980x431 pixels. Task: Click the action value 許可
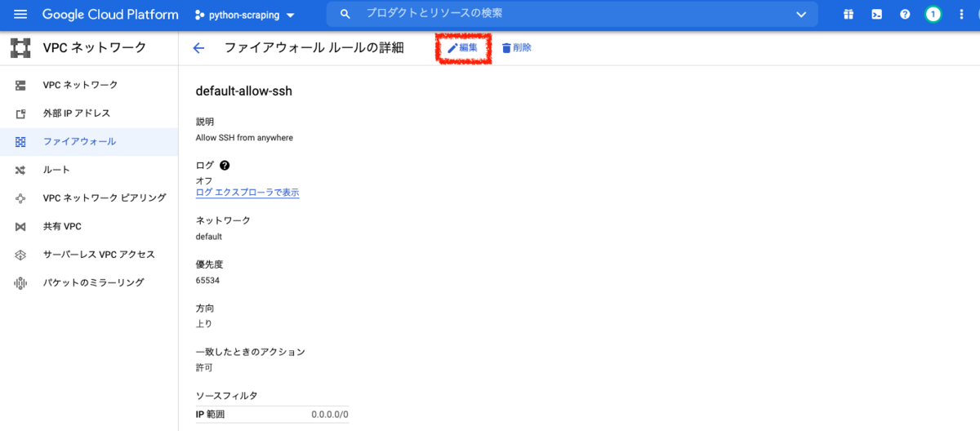coord(204,367)
